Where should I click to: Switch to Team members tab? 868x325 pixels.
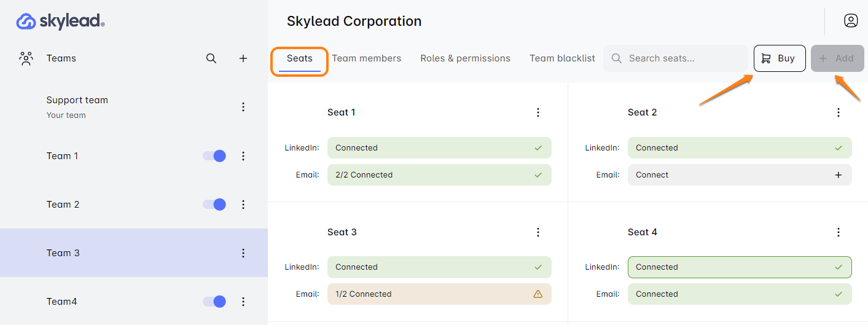click(x=366, y=58)
